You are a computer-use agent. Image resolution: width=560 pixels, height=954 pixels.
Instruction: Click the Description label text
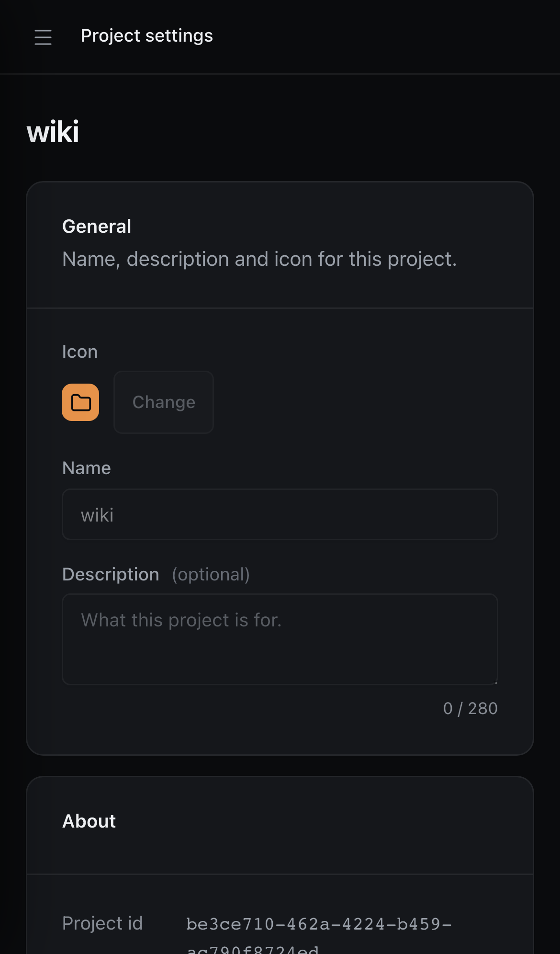[111, 574]
